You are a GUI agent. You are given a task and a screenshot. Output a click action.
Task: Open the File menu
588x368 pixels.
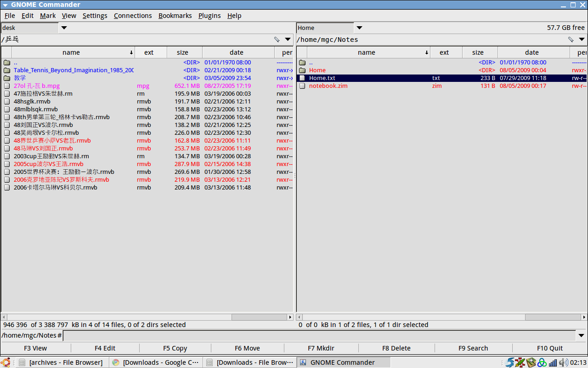click(10, 16)
